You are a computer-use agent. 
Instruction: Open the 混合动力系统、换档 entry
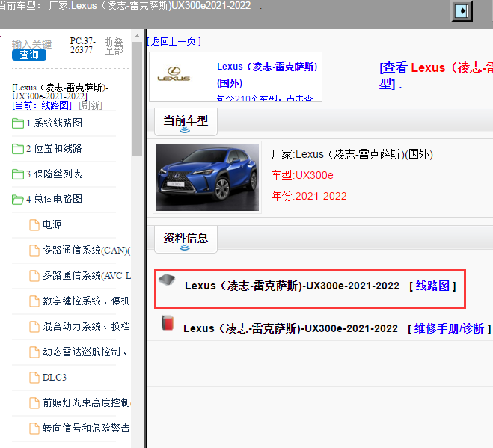(87, 327)
